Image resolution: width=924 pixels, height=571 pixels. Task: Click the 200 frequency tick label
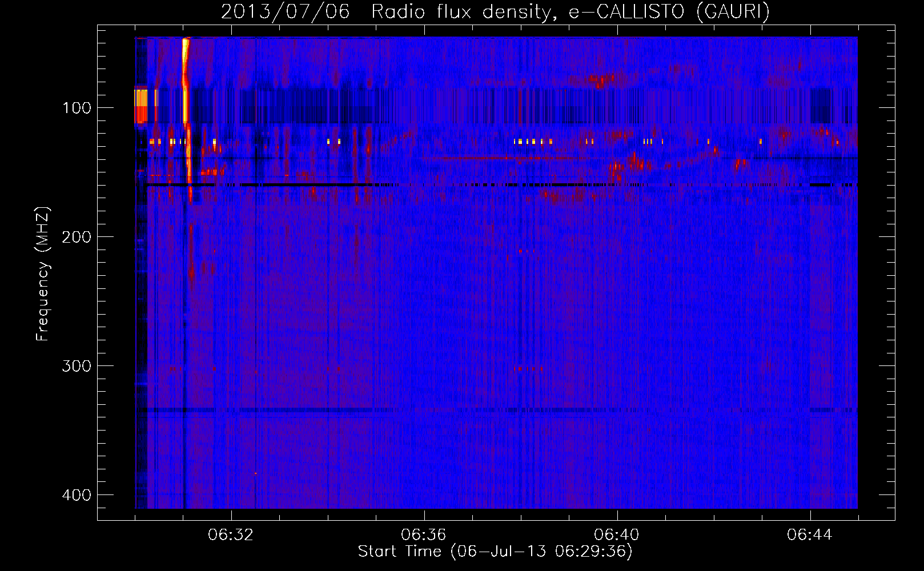77,237
